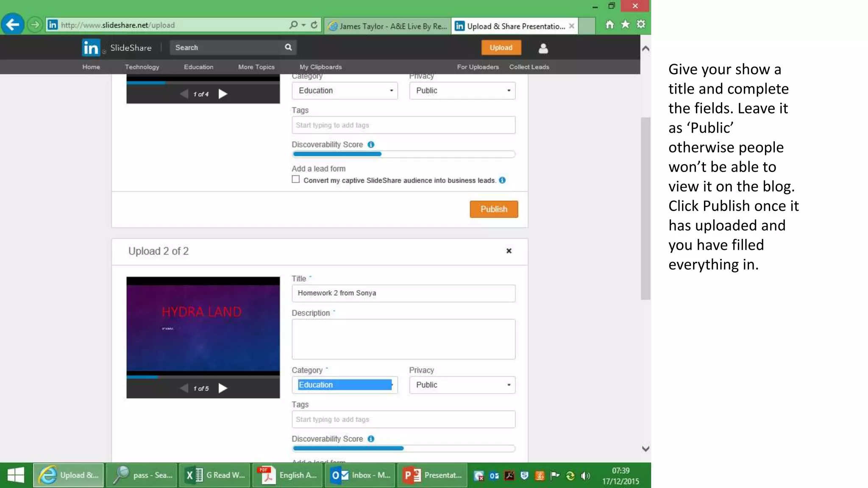The image size is (868, 488).
Task: Go to previous slide in 1 of 5 preview
Action: [184, 388]
